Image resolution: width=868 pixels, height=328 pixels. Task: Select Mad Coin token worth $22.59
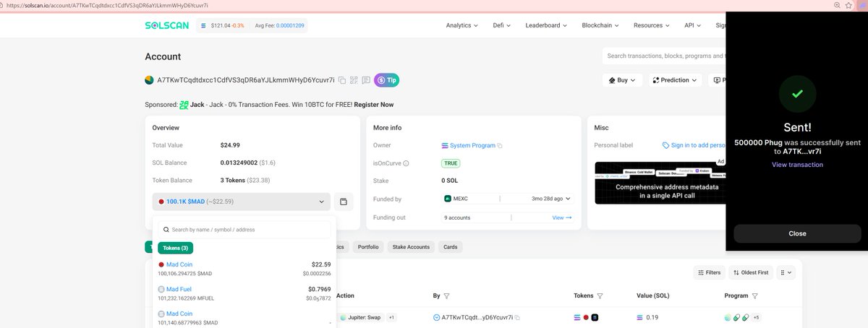click(244, 269)
